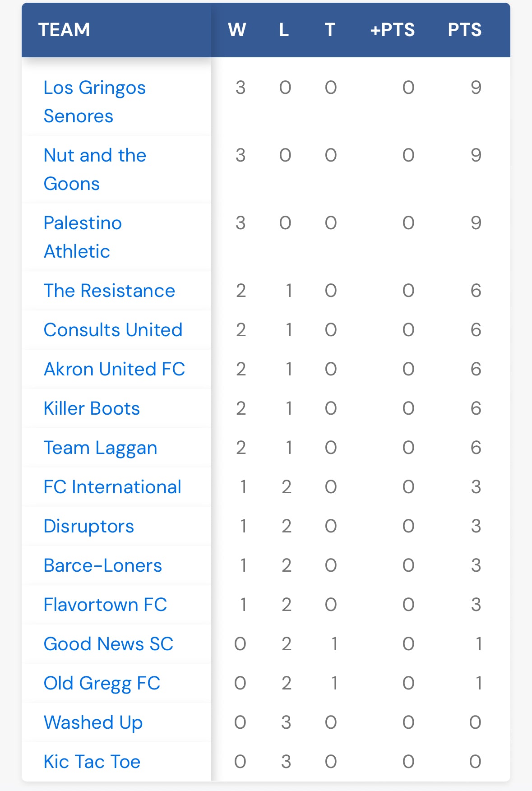This screenshot has height=791, width=532.
Task: Open the Kic Tac Toe team link
Action: 92,762
